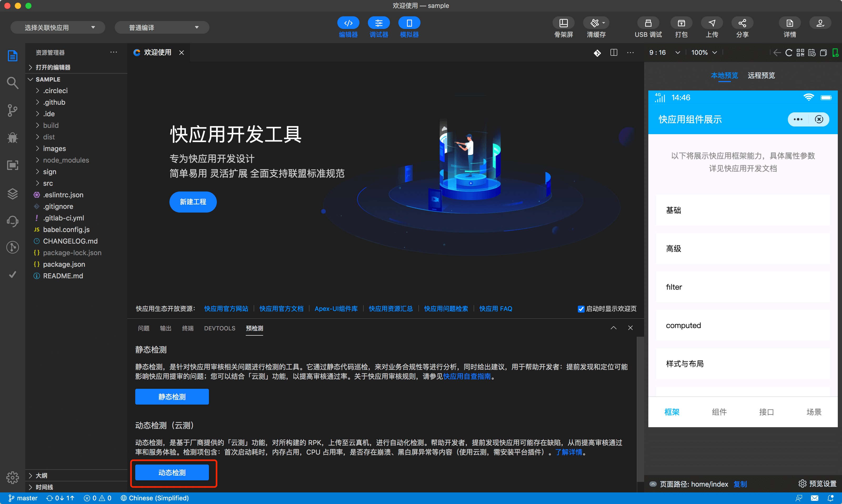Click the 骨架屏 skeleton screen toolbar icon
Image resolution: width=842 pixels, height=504 pixels.
tap(563, 23)
